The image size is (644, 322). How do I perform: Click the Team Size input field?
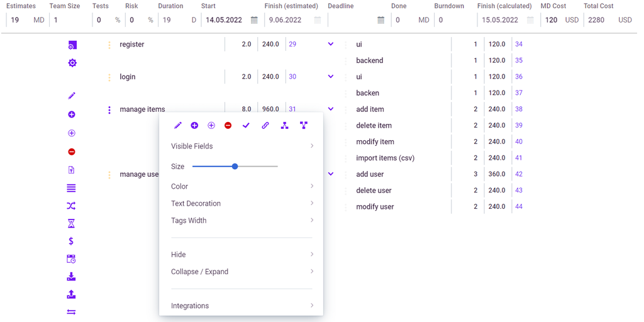[x=69, y=19]
